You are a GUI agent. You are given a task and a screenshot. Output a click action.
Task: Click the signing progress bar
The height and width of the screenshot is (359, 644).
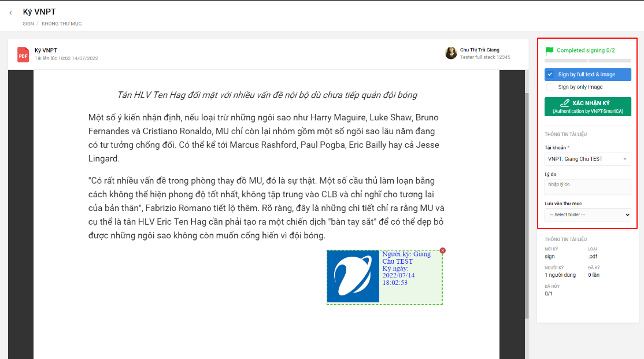click(x=588, y=61)
